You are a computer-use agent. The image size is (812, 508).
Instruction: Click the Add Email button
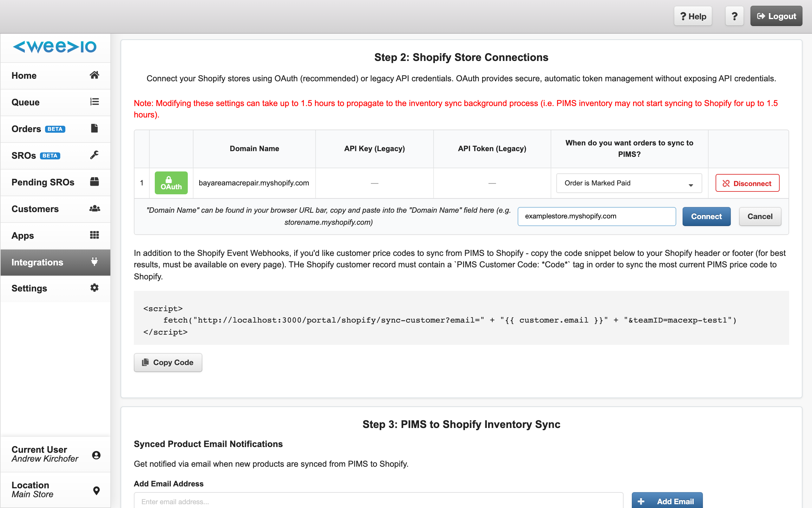click(667, 501)
